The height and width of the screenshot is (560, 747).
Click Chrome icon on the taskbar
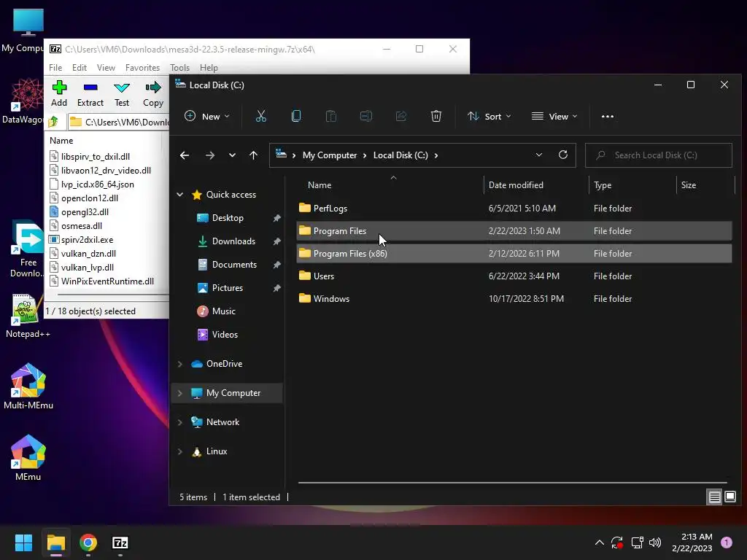tap(88, 542)
